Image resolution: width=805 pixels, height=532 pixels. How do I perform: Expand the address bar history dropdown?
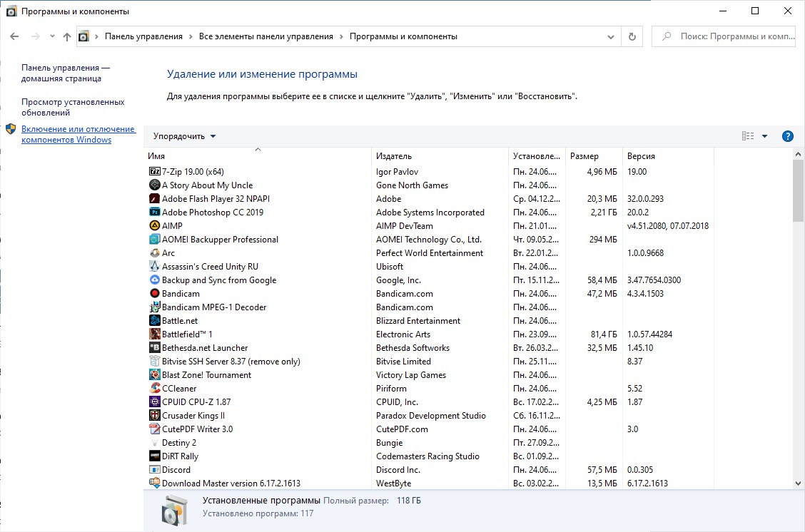610,36
